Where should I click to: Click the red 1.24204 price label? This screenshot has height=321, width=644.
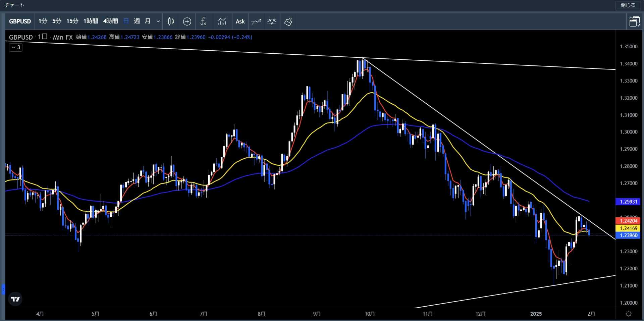pos(628,221)
